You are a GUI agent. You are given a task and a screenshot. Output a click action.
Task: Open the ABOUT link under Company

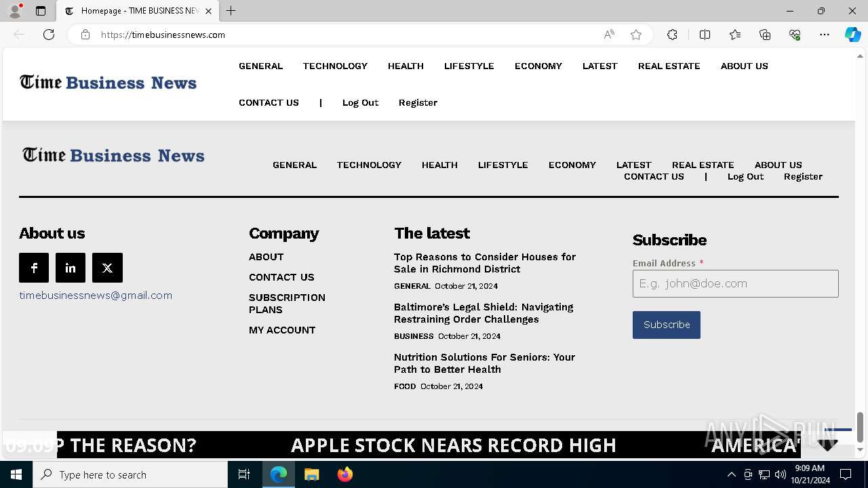coord(266,257)
